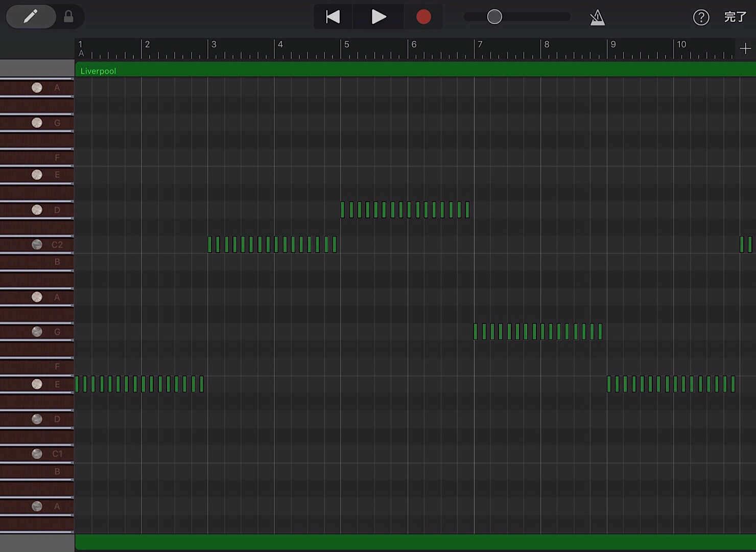This screenshot has height=552, width=756.
Task: Click bar 7 on the ruler
Action: 480,44
